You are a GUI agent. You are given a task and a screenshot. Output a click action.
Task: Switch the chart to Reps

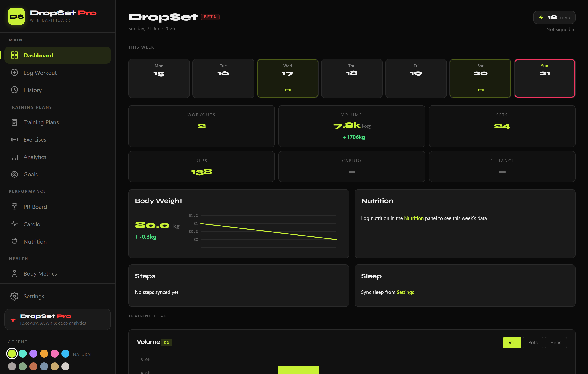(556, 343)
